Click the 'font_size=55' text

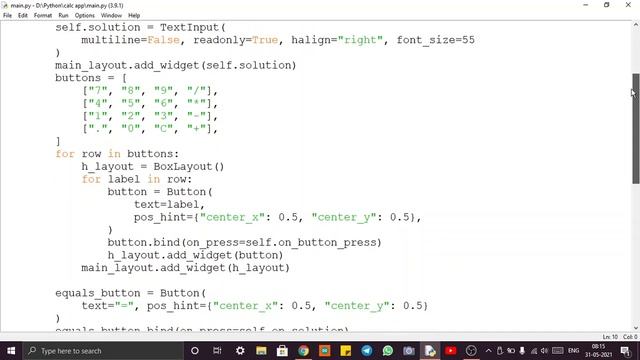click(436, 40)
